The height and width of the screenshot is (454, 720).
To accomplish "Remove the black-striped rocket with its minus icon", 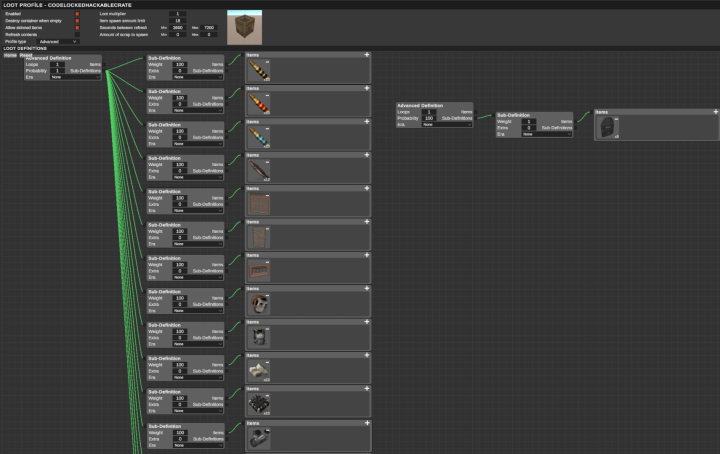I will click(267, 62).
